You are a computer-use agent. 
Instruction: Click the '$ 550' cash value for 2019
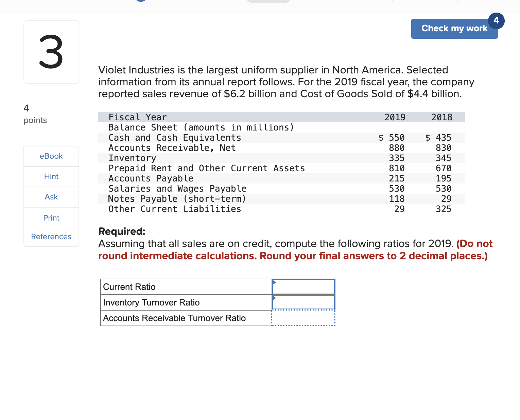pos(392,138)
